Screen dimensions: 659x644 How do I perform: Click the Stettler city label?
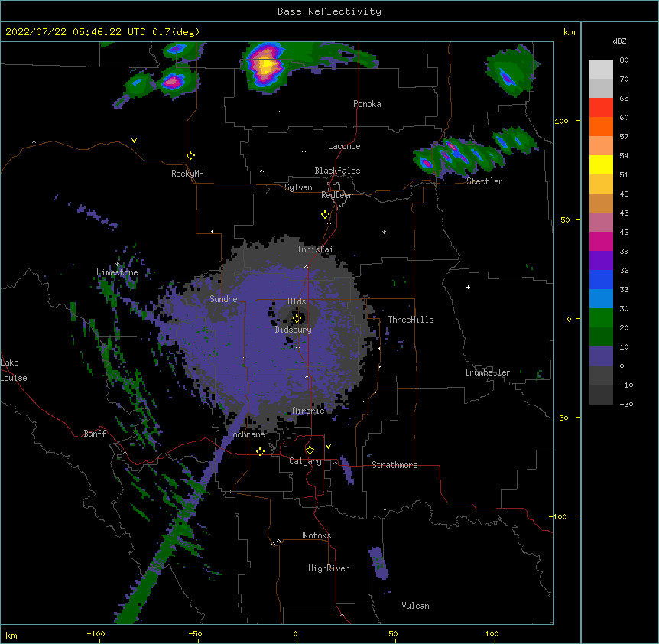(485, 181)
